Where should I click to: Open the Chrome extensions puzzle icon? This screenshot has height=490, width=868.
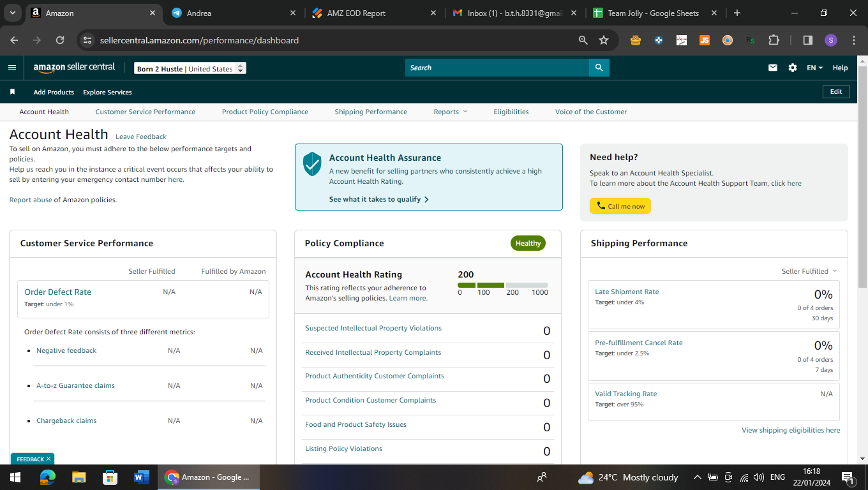pos(774,40)
